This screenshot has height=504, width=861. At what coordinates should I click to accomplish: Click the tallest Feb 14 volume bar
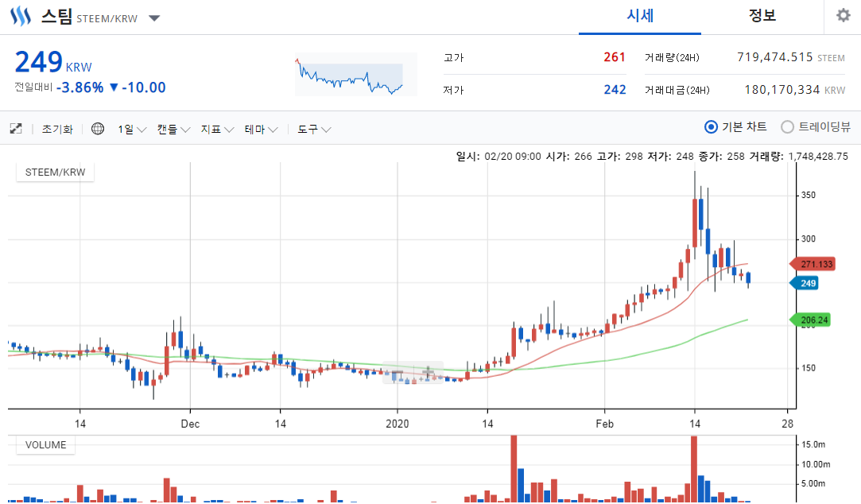(x=694, y=469)
